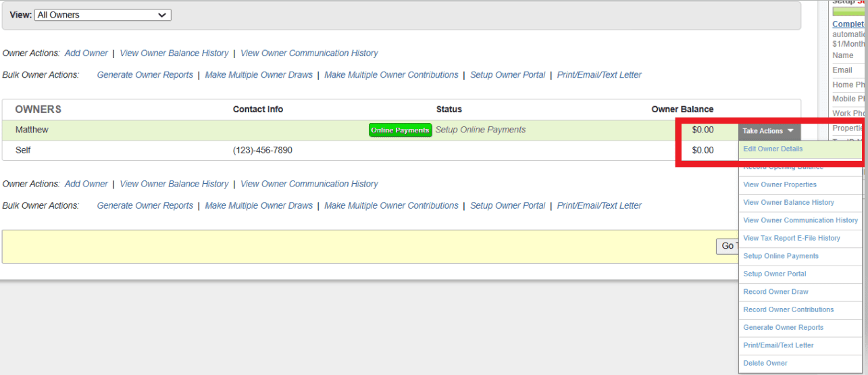
Task: Expand the Take Actions dropdown for Matthew
Action: pos(769,131)
